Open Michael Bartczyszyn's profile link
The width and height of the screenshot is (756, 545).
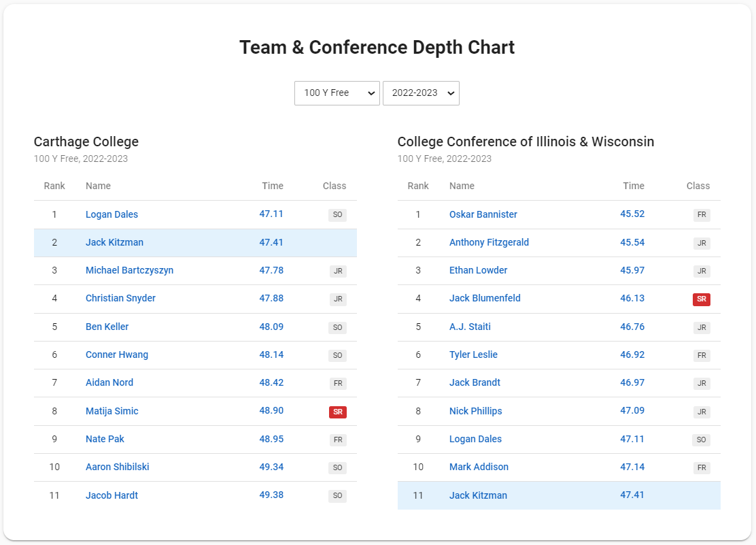coord(129,270)
